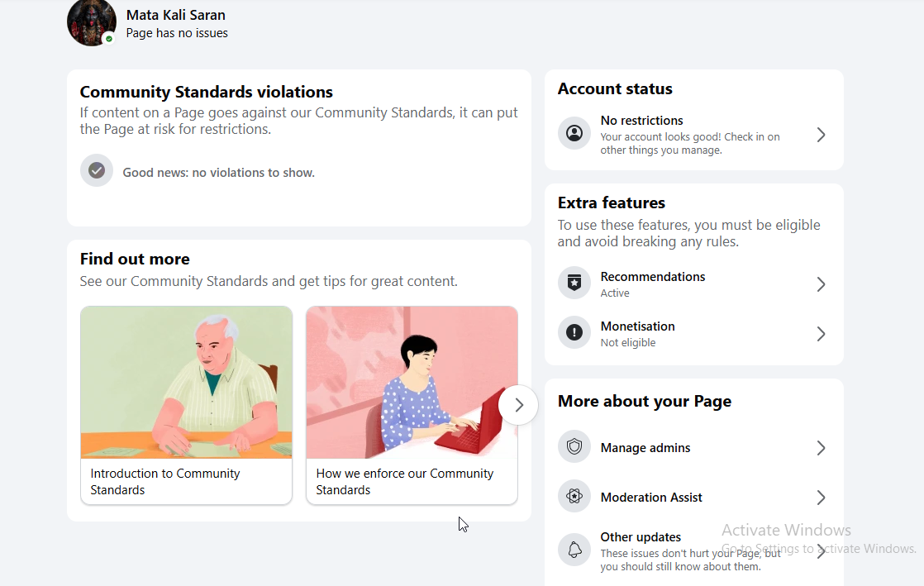Viewport: 924px width, 586px height.
Task: Expand Monetisation using its right chevron
Action: (x=821, y=334)
